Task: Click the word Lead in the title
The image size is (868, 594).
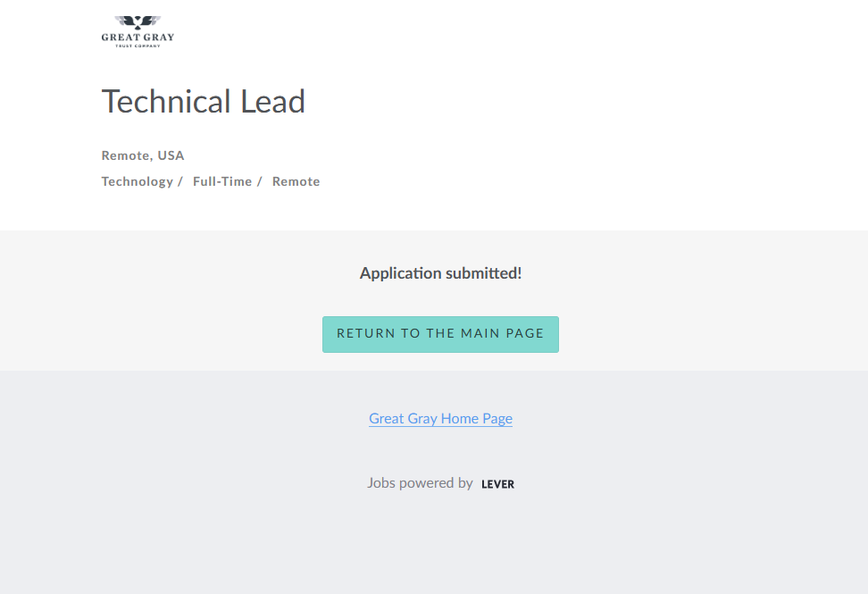Action: point(272,102)
